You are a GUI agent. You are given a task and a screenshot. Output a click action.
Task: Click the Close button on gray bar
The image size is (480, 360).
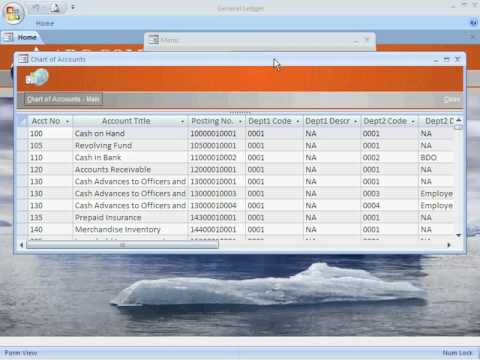[452, 99]
